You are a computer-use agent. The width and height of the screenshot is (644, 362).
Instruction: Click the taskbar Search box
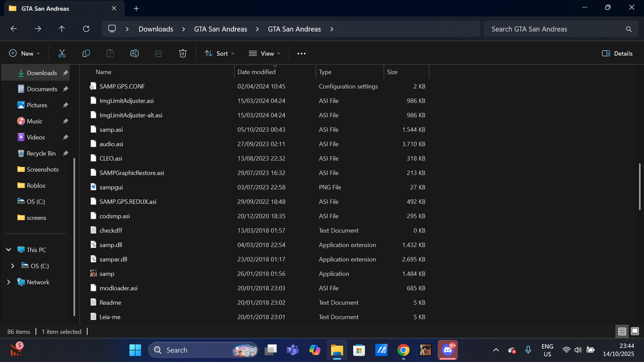pyautogui.click(x=203, y=350)
